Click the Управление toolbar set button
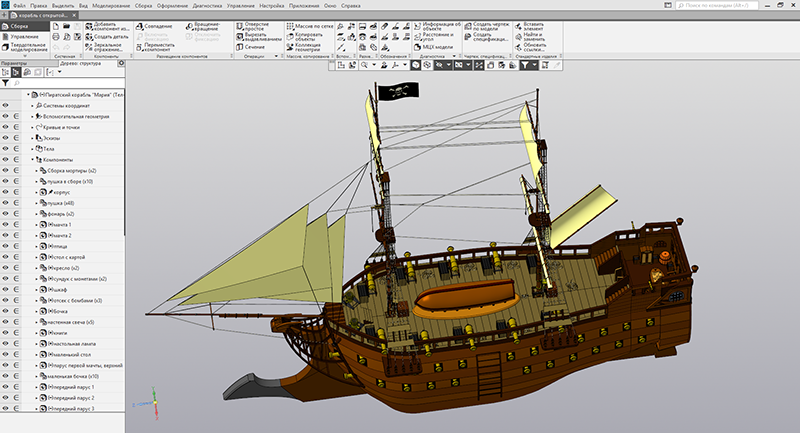 [24, 36]
